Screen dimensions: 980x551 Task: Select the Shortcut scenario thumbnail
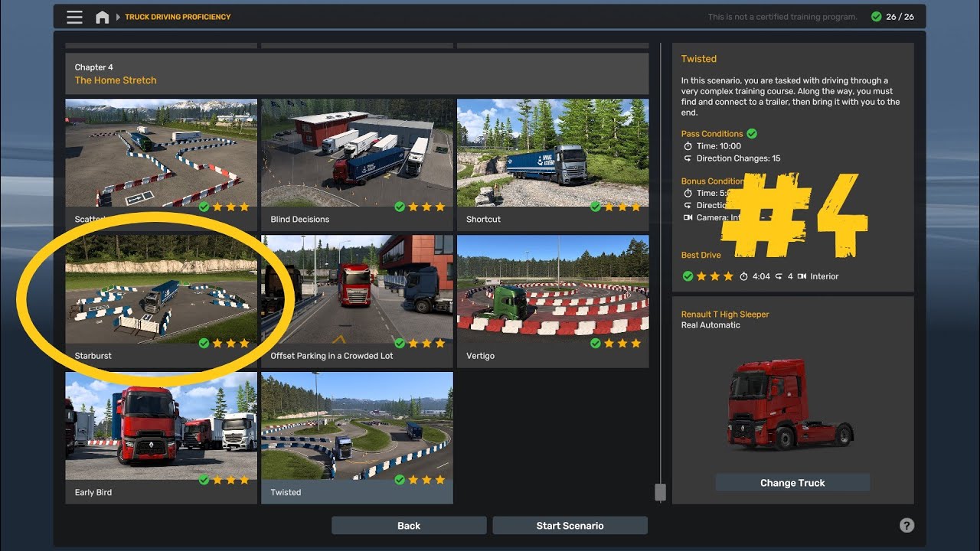553,153
